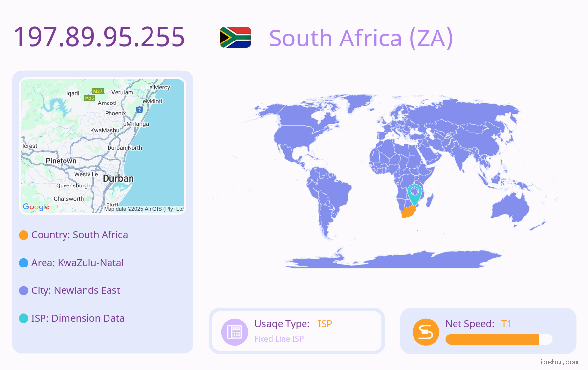Click the purple City bullet dot
This screenshot has height=370, width=588.
[x=23, y=291]
